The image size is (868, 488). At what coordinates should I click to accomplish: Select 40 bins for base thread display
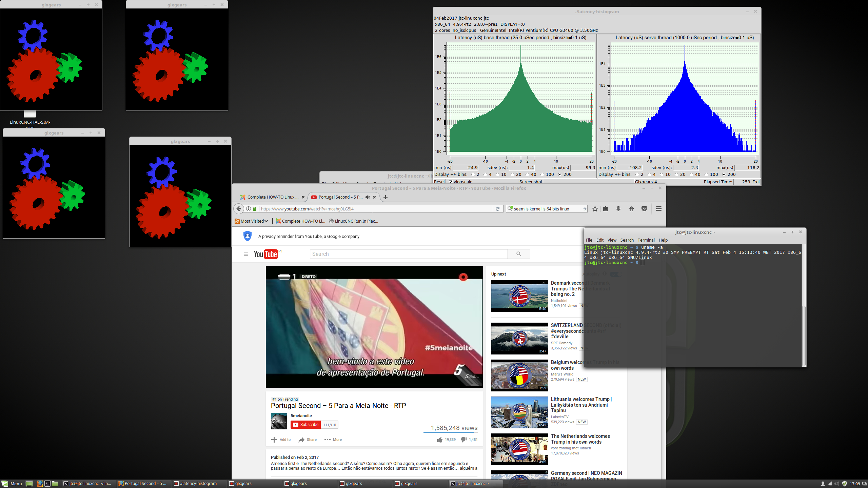coord(527,175)
